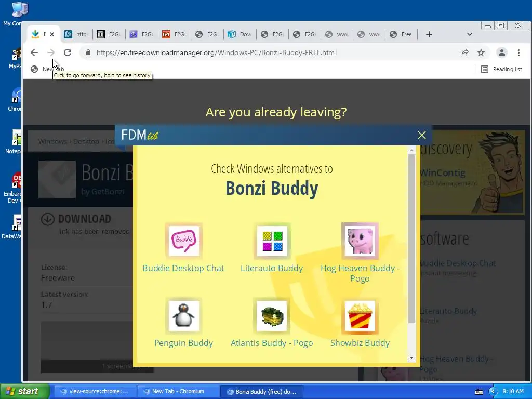This screenshot has height=399, width=532.
Task: Open the Embarcadero Dev desktop shortcut
Action: [13, 188]
